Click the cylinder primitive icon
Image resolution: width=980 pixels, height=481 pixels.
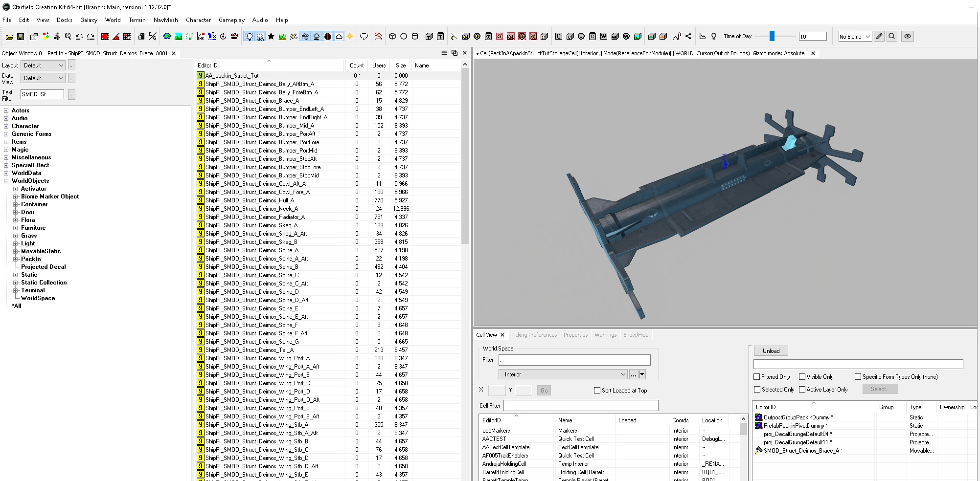415,36
